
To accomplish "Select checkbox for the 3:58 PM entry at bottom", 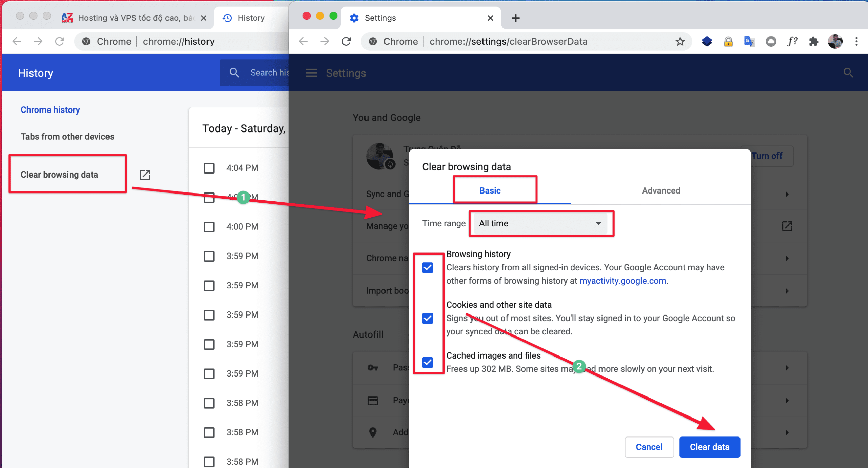I will click(209, 462).
